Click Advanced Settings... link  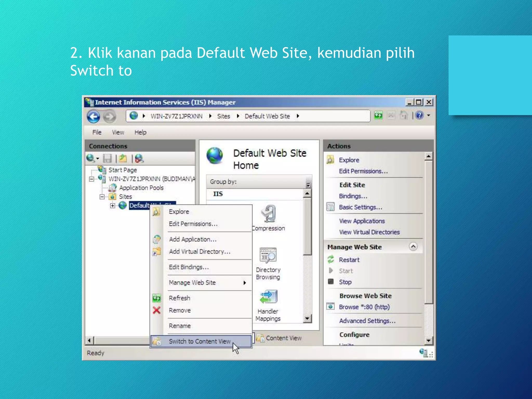coord(367,321)
